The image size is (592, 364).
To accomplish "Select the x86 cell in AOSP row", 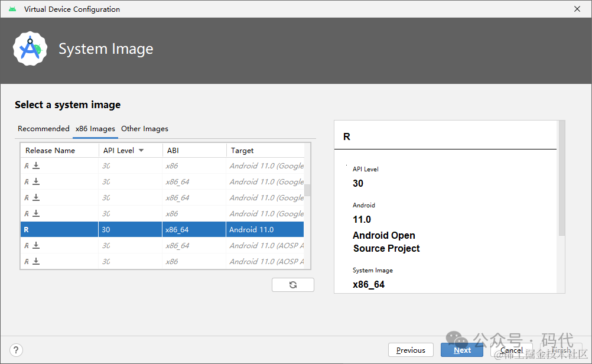I will [194, 261].
